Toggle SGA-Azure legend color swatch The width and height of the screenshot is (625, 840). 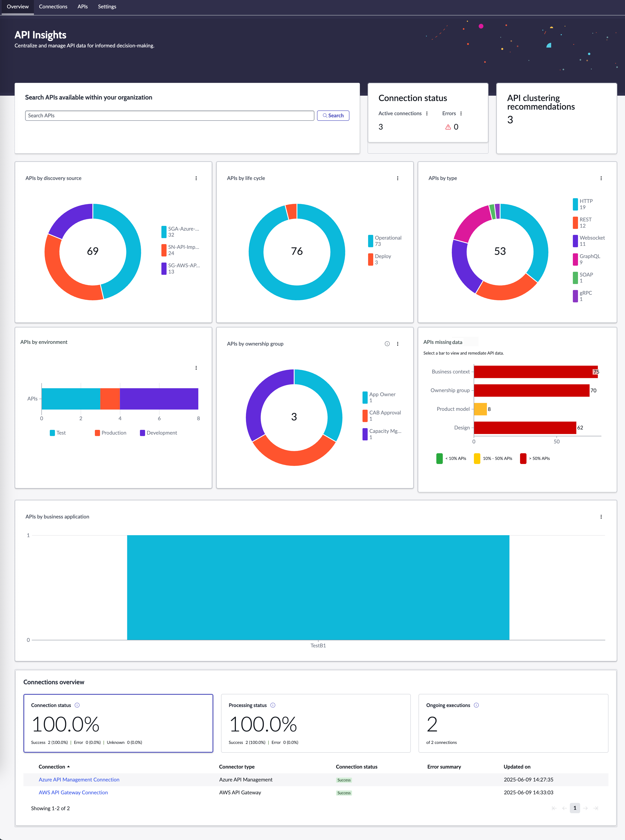click(164, 232)
